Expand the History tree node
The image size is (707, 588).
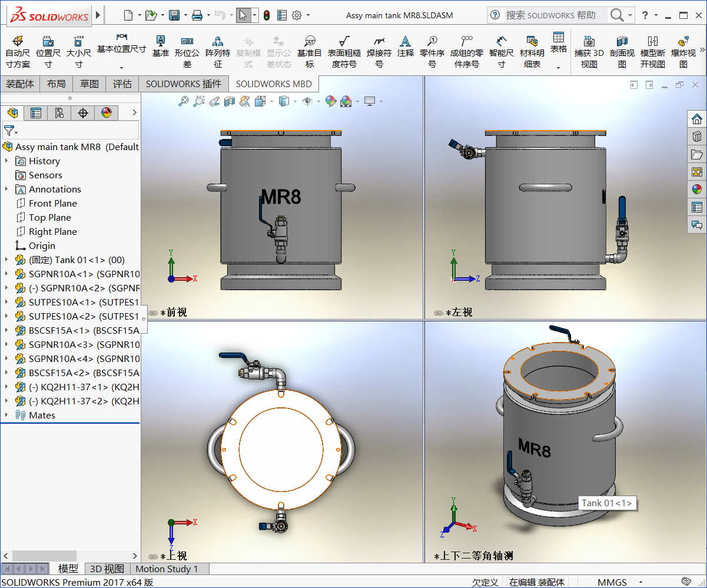(x=6, y=161)
